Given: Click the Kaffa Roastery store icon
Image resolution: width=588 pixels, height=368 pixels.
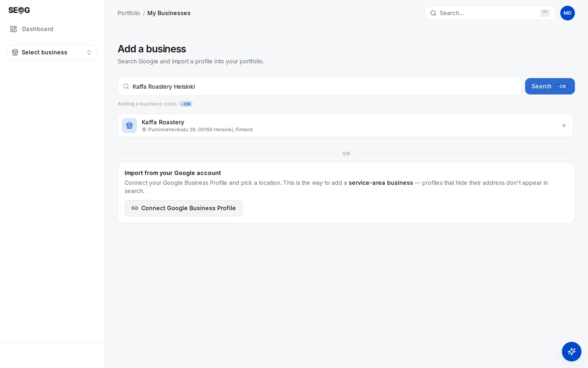Looking at the screenshot, I should (x=129, y=126).
